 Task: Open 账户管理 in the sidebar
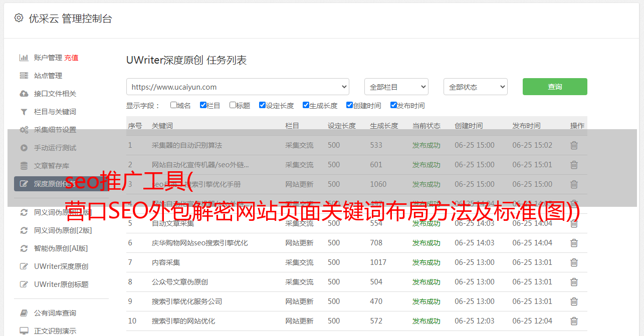(48, 58)
